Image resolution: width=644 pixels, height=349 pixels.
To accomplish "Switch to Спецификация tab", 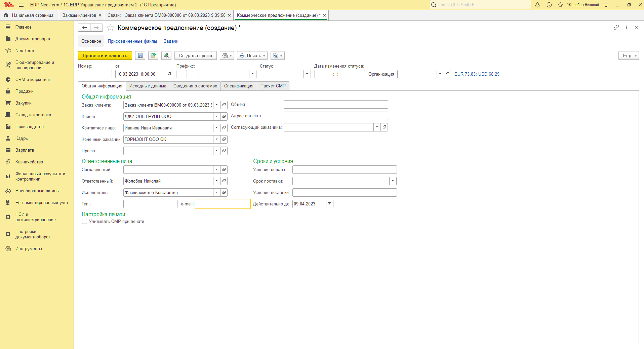I will (x=239, y=86).
